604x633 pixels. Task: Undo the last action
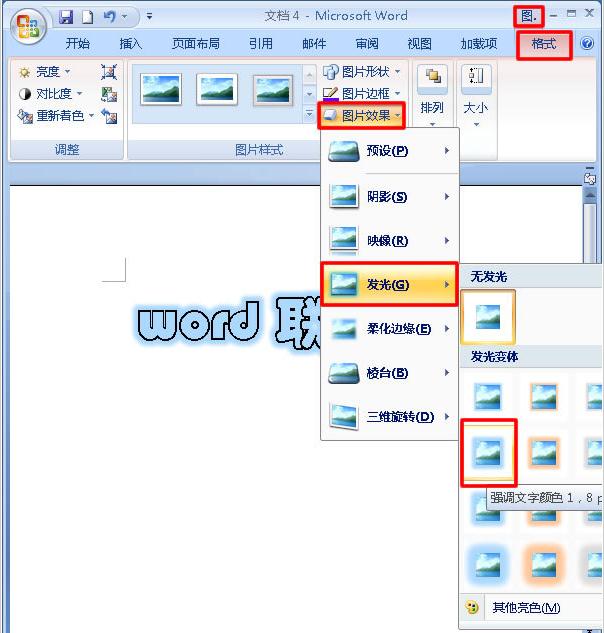coord(109,17)
